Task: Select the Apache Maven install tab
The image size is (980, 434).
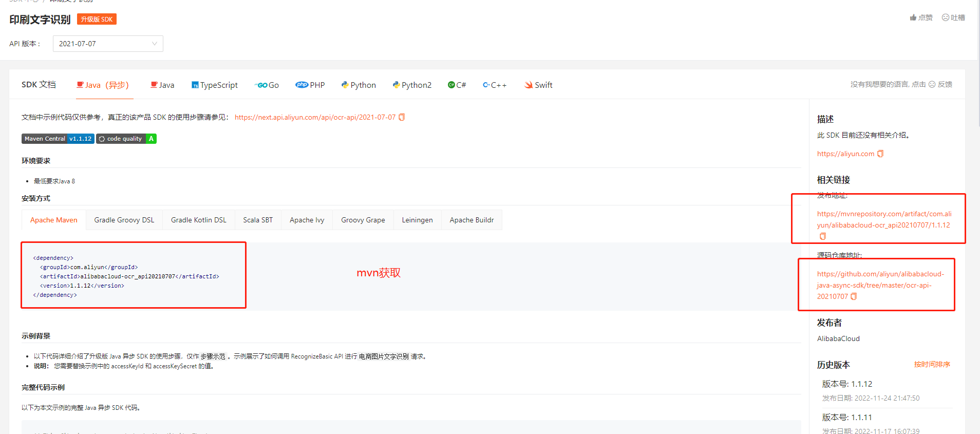Action: [x=54, y=220]
